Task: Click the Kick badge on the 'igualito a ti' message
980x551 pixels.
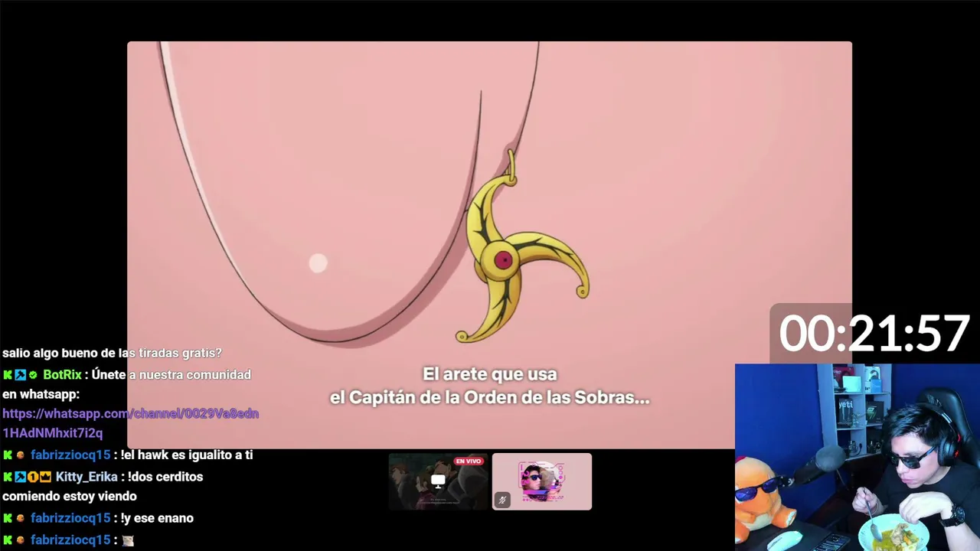Action: click(x=8, y=455)
